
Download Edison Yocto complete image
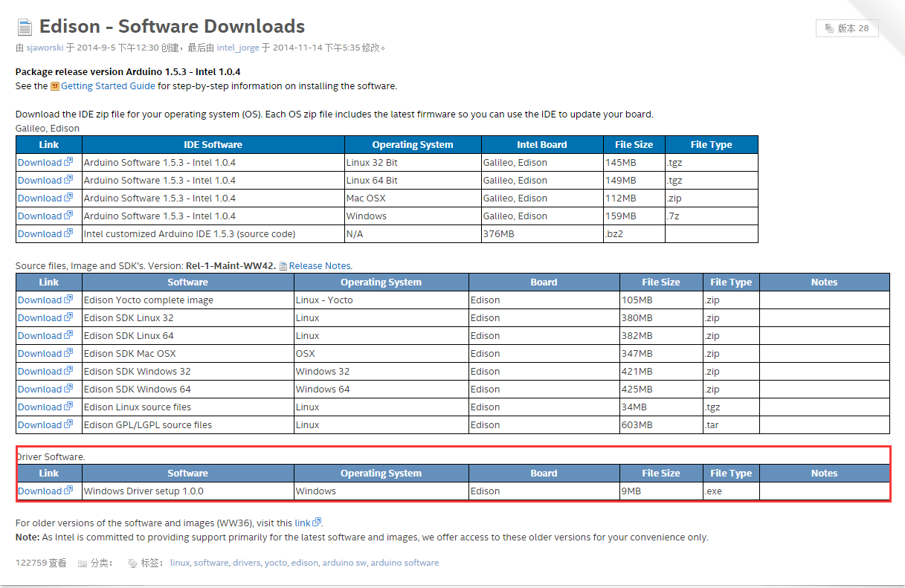pos(39,300)
